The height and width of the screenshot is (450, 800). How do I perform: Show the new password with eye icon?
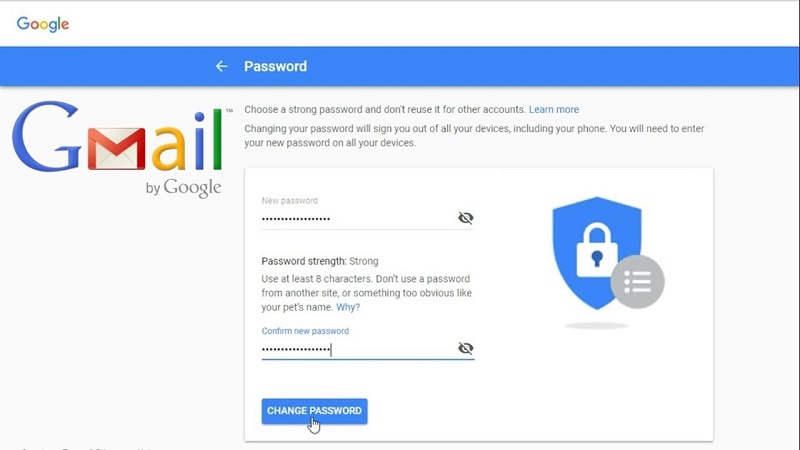(465, 218)
